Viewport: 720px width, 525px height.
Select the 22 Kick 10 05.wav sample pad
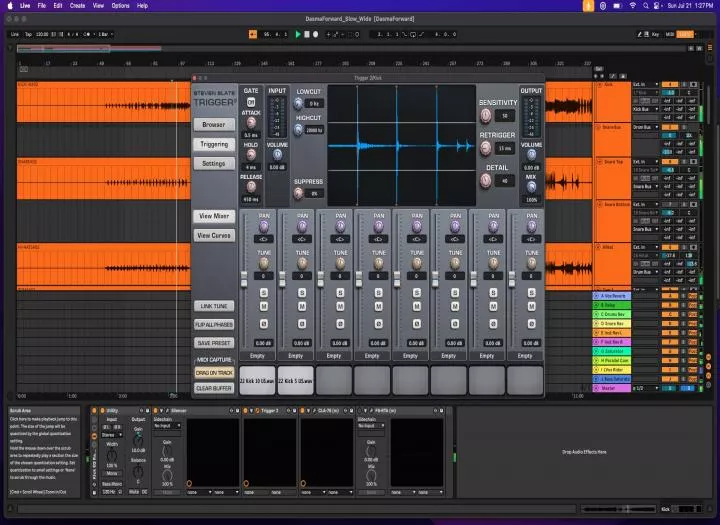click(x=257, y=381)
